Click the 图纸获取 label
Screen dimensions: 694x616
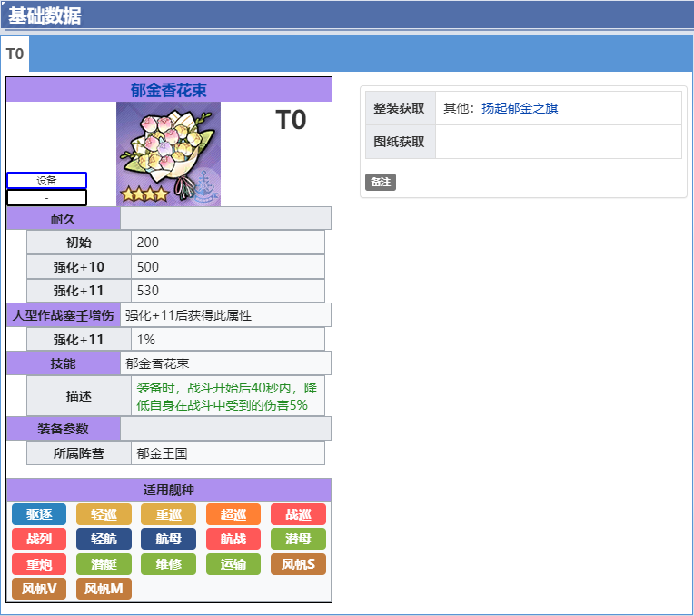401,142
